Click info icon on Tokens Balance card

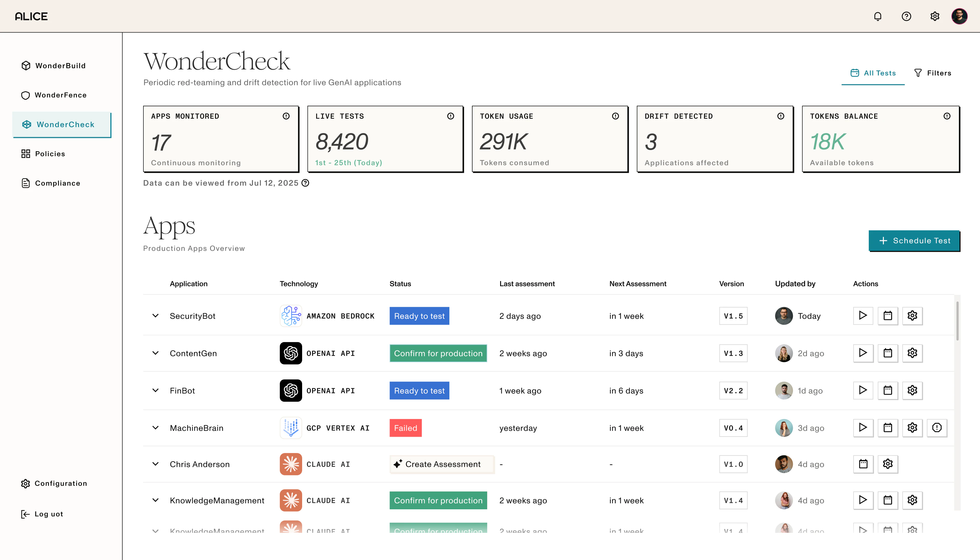click(x=947, y=116)
